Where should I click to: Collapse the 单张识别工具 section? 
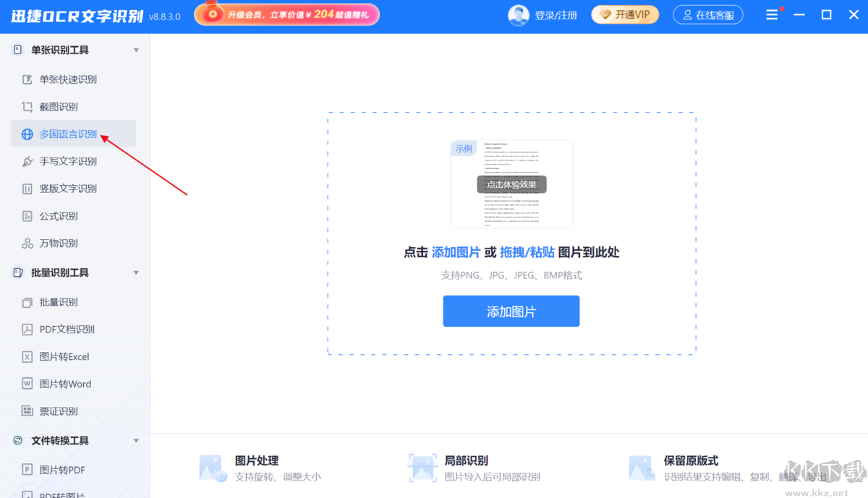pyautogui.click(x=135, y=49)
